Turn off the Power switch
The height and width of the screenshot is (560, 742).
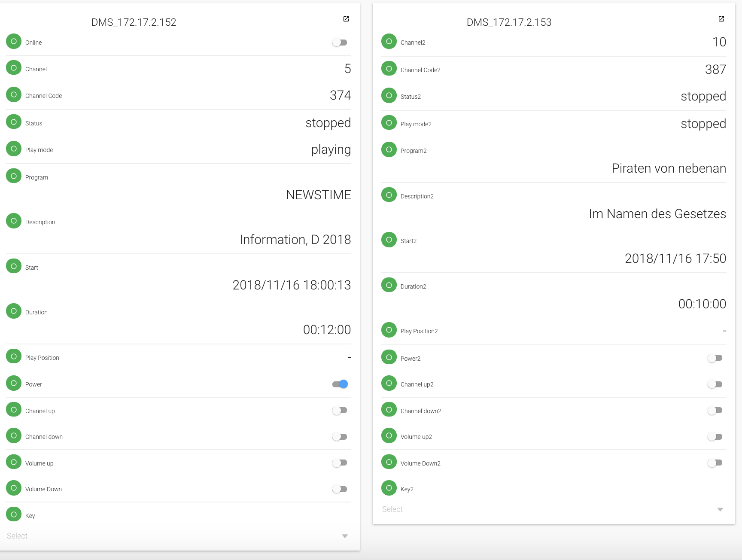click(340, 384)
